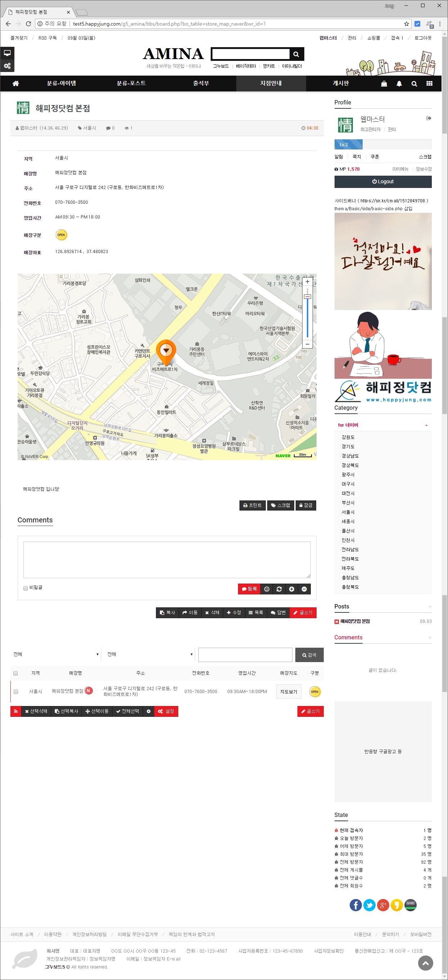The image size is (448, 980).
Task: Click the sign-out arrow icon in the Profile box
Action: (x=429, y=118)
